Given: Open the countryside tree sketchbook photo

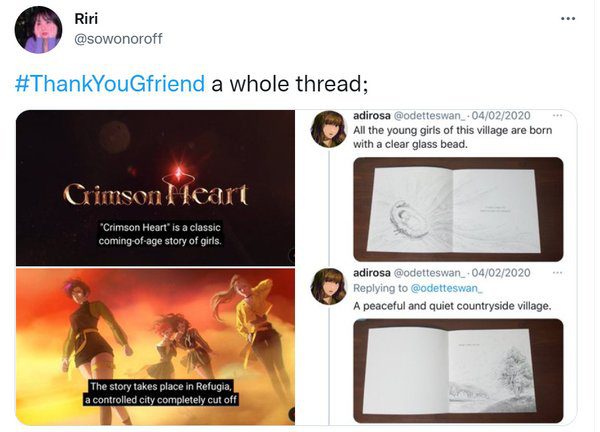Looking at the screenshot, I should (458, 371).
